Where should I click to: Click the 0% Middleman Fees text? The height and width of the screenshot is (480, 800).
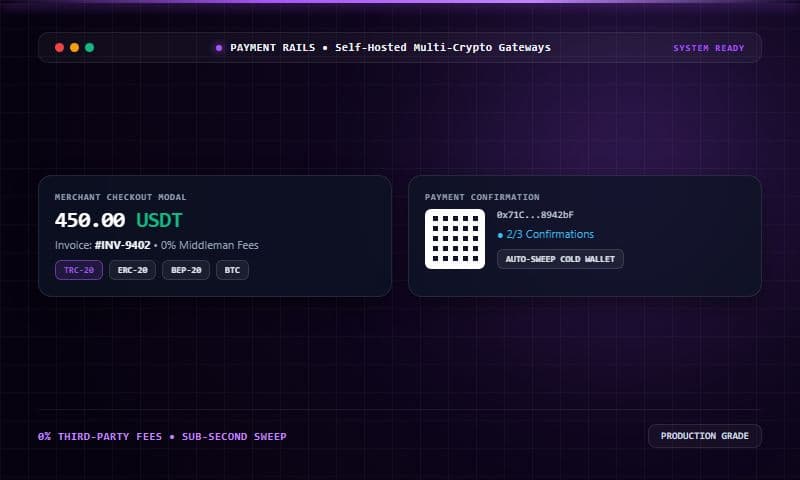click(x=210, y=245)
